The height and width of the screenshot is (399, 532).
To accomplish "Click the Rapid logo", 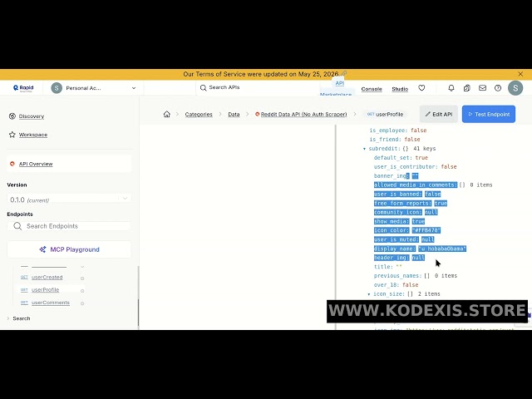I will 23,88.
